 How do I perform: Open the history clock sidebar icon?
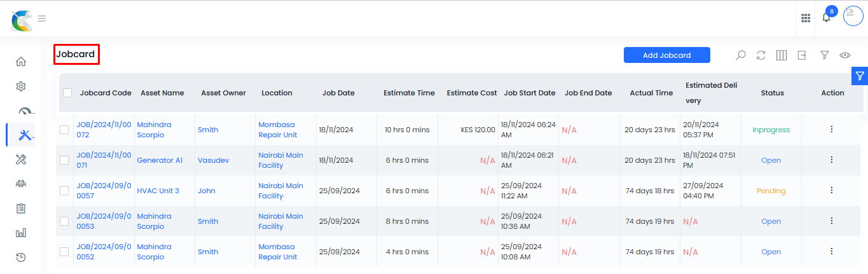[x=21, y=257]
